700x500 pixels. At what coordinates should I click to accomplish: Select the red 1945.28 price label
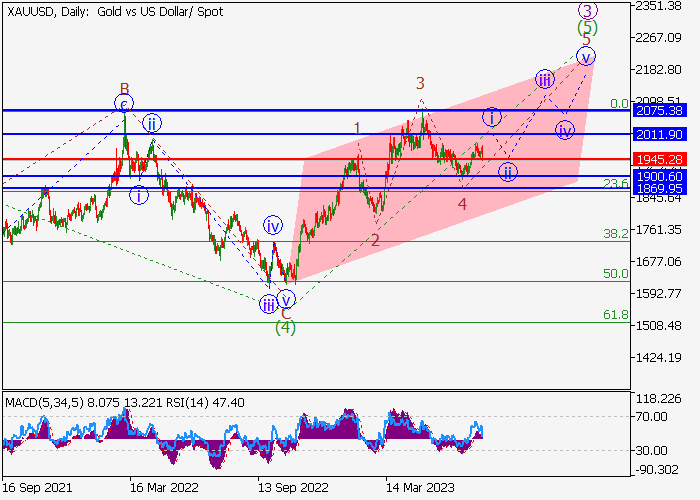659,159
